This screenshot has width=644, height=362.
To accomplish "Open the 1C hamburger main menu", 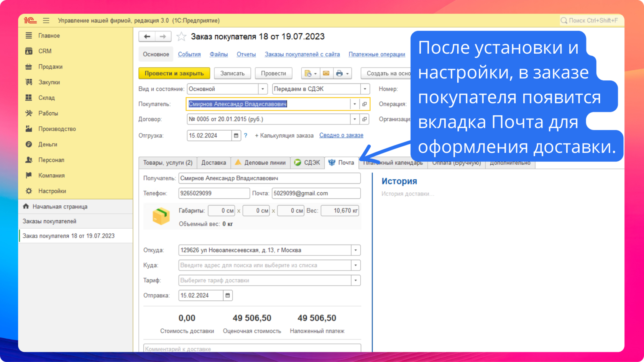I will pos(46,21).
